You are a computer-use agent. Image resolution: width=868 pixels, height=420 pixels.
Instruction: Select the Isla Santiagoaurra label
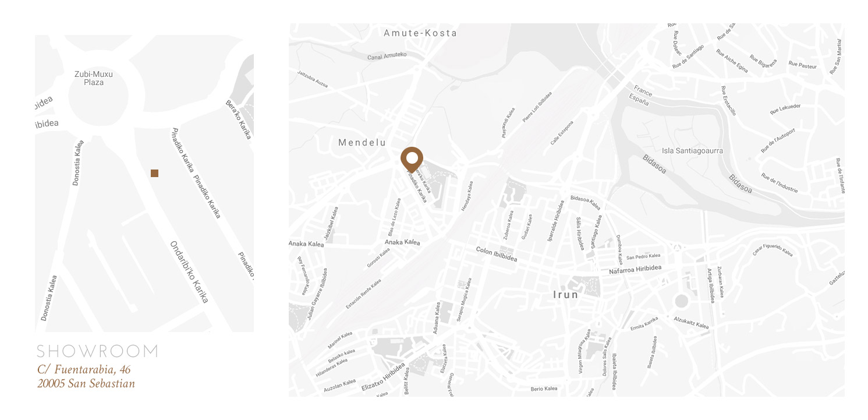click(693, 151)
